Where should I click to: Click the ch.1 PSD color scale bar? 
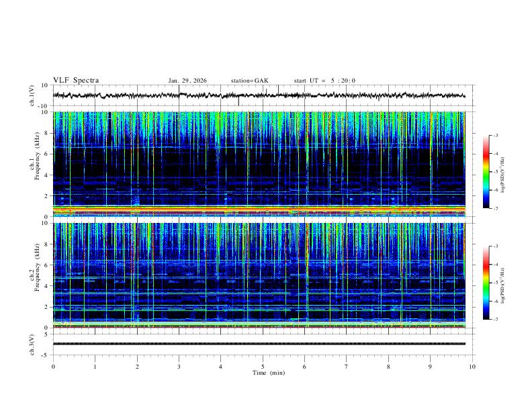[486, 172]
